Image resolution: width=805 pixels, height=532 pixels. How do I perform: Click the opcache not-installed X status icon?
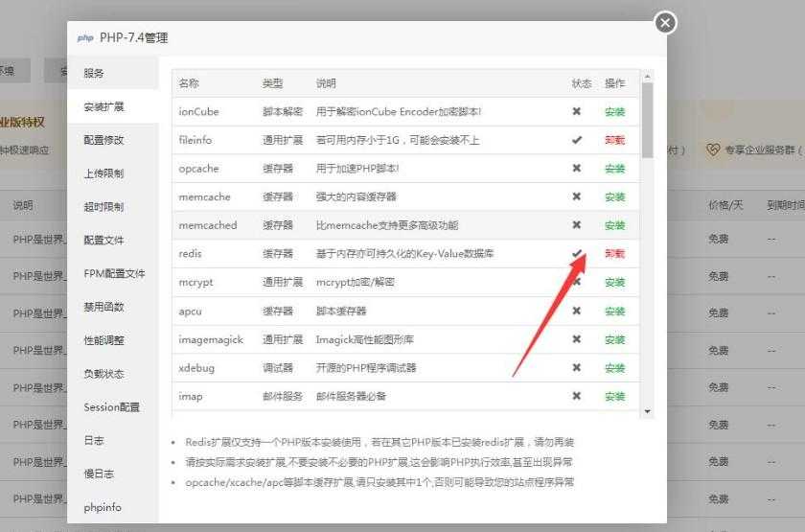577,169
